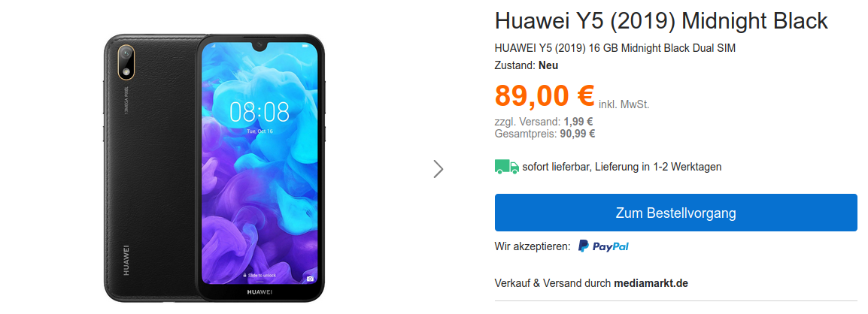
Task: Click the green delivery truck icon
Action: [x=506, y=167]
